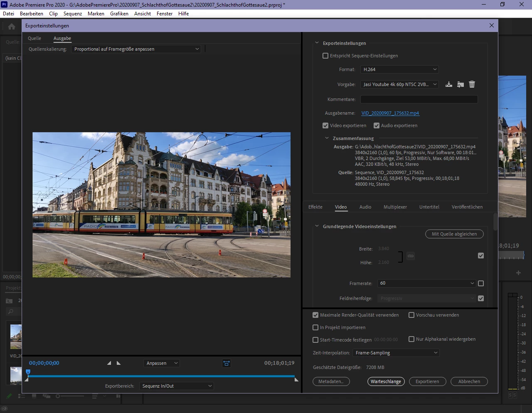Enable Entspricht Sequenz-Einstellungen checkbox
Image resolution: width=532 pixels, height=413 pixels.
325,56
